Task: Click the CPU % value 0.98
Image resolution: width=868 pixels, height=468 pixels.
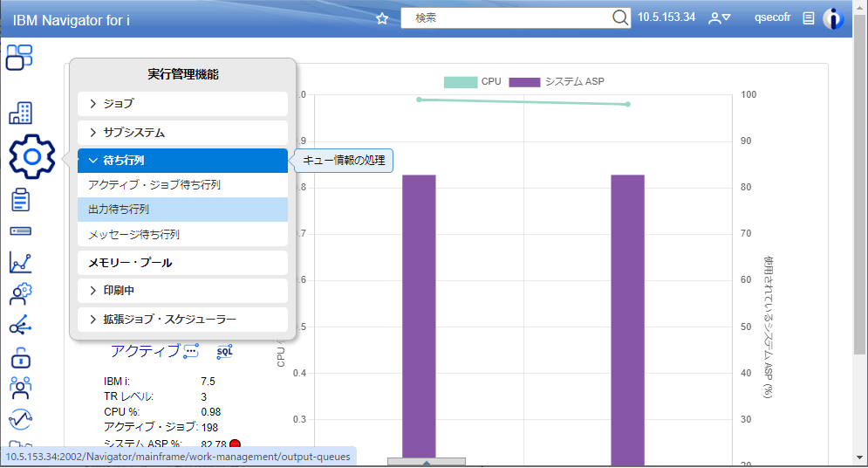Action: click(211, 412)
